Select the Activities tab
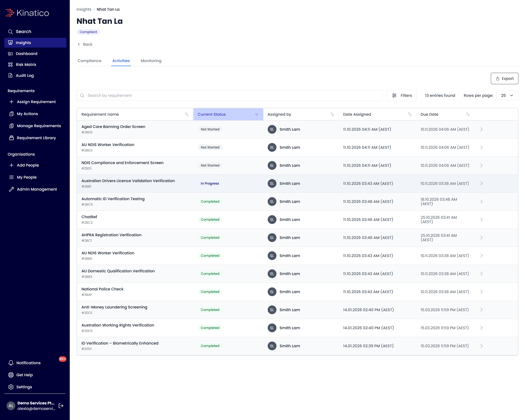 coord(121,61)
